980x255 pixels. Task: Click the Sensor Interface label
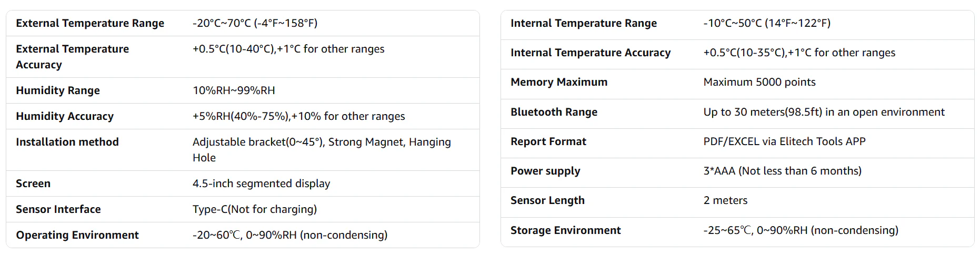[x=58, y=209]
